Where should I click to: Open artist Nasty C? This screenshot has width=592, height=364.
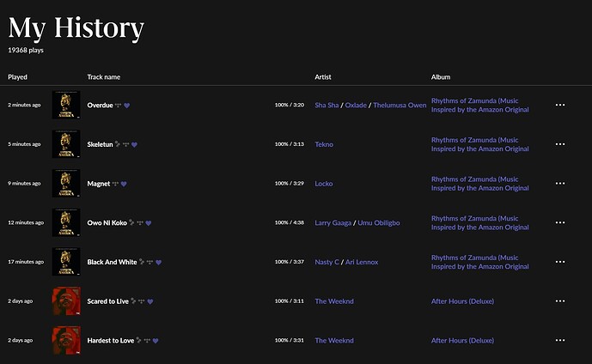pos(327,262)
